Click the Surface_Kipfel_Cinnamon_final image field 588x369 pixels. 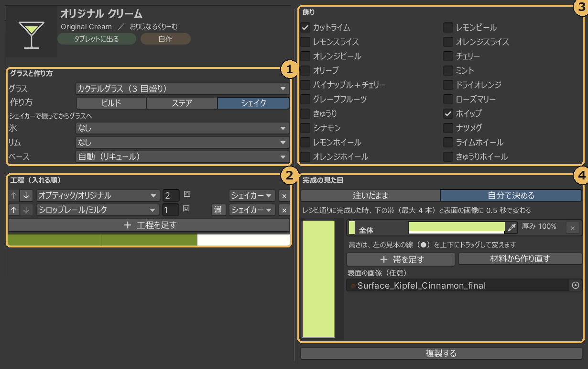(x=458, y=285)
